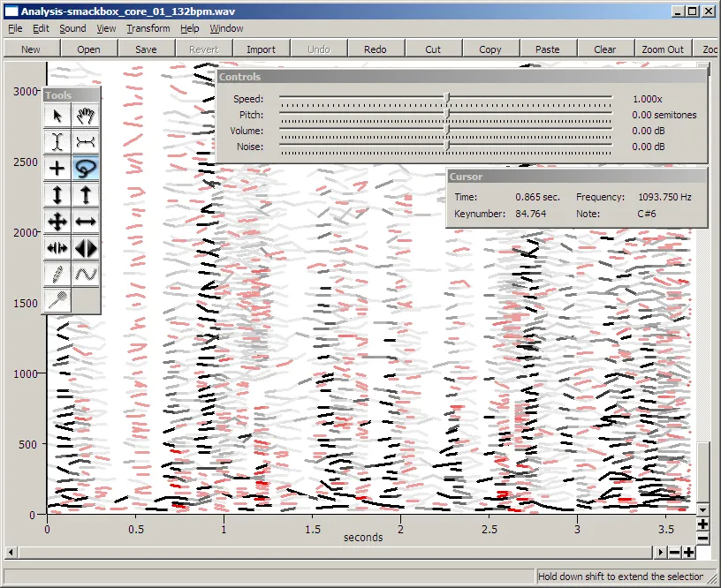721x588 pixels.
Task: Click the Speed slider handle
Action: [x=446, y=99]
